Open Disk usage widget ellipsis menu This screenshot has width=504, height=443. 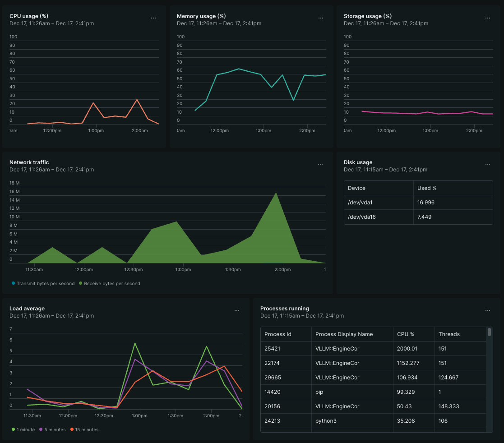coord(488,164)
